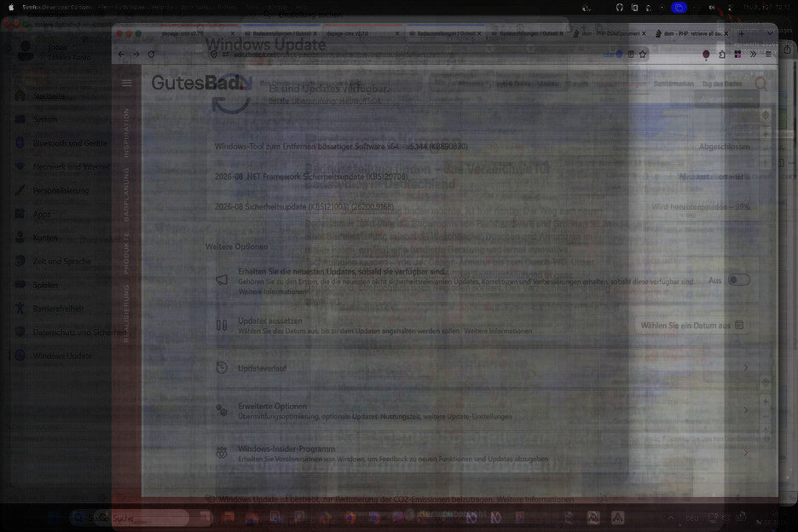The width and height of the screenshot is (798, 532).
Task: Open the Windows-Insider-Programm row chevron
Action: (x=746, y=453)
